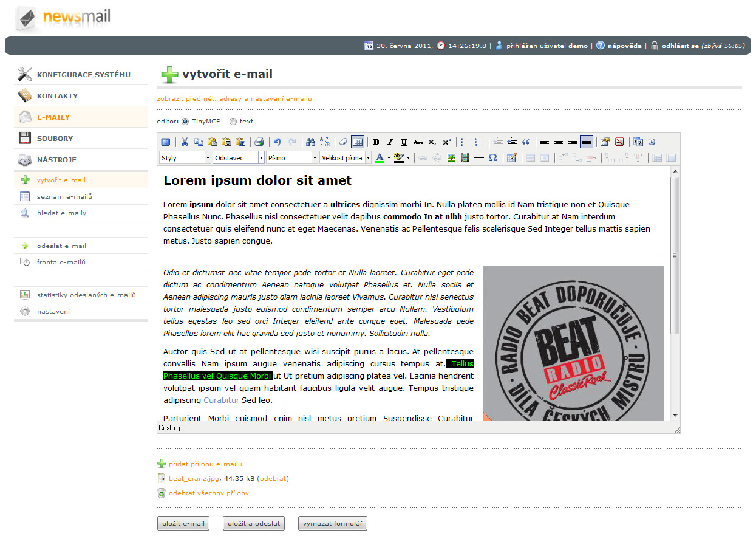This screenshot has width=756, height=536.
Task: Click the eraser Remove formatting icon
Action: tap(343, 142)
